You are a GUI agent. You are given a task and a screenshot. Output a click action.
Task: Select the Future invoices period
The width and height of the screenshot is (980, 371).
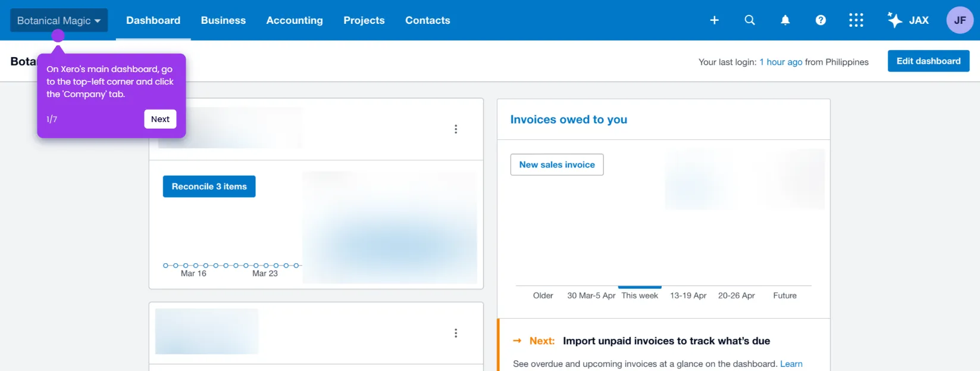(x=785, y=295)
